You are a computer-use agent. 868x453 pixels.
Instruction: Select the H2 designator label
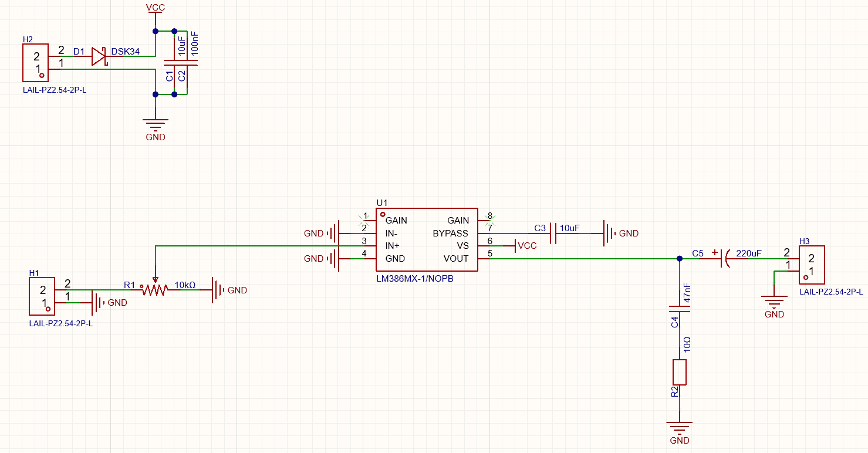point(28,39)
